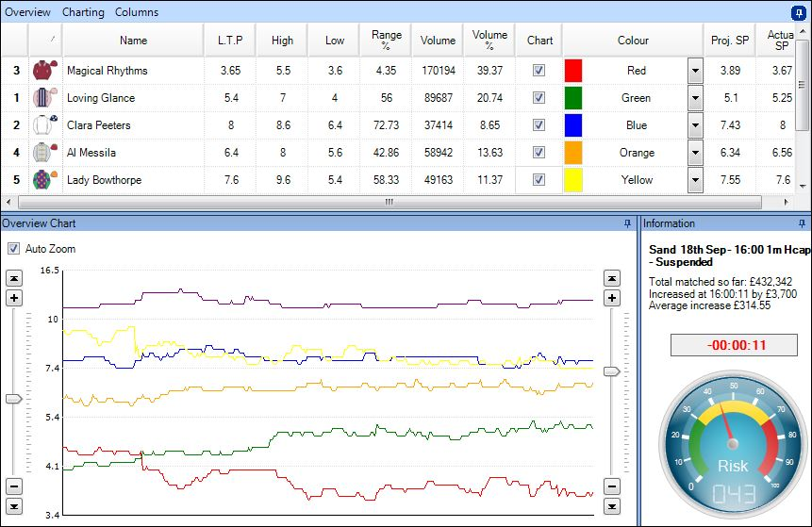Sort by Low column header
Screen dimensions: 812x527
point(335,41)
